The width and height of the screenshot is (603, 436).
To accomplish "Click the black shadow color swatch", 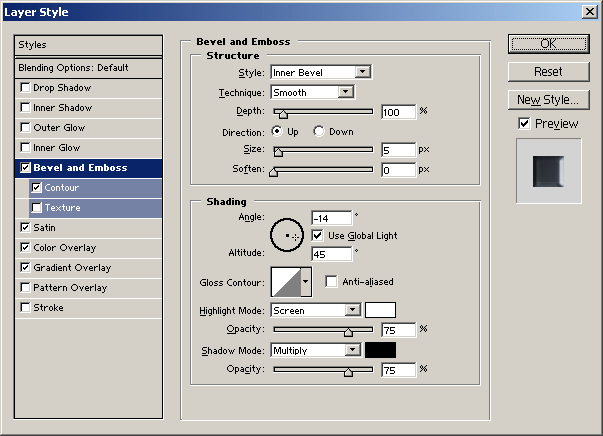I will (x=380, y=350).
